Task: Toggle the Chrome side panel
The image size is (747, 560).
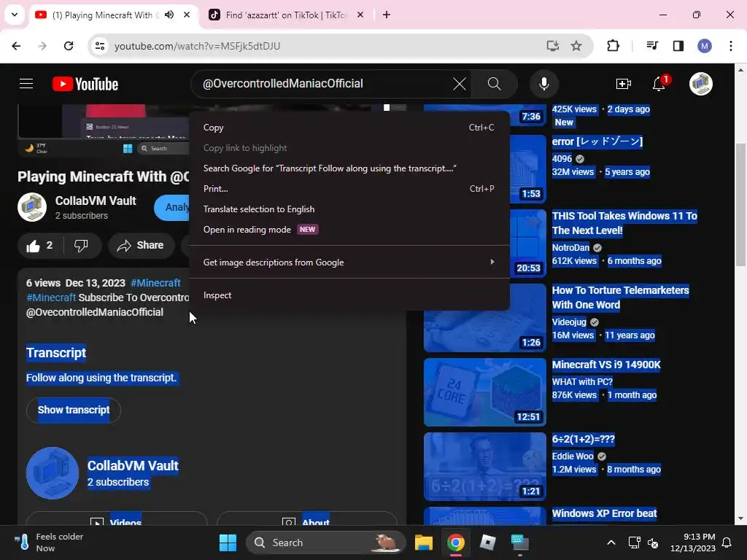Action: pos(678,46)
